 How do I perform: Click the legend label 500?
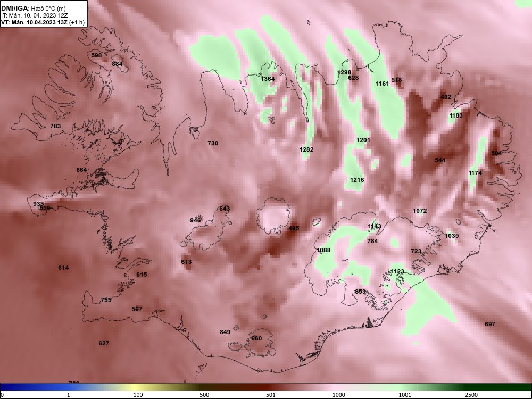click(204, 395)
